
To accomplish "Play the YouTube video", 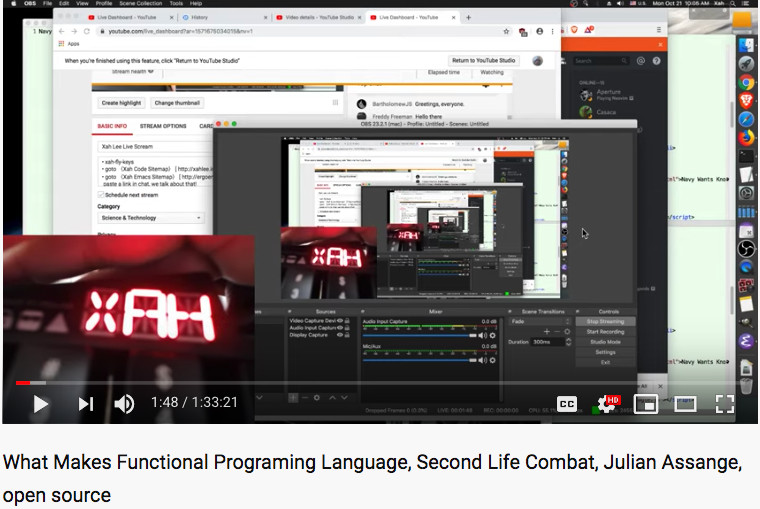I will coord(41,404).
